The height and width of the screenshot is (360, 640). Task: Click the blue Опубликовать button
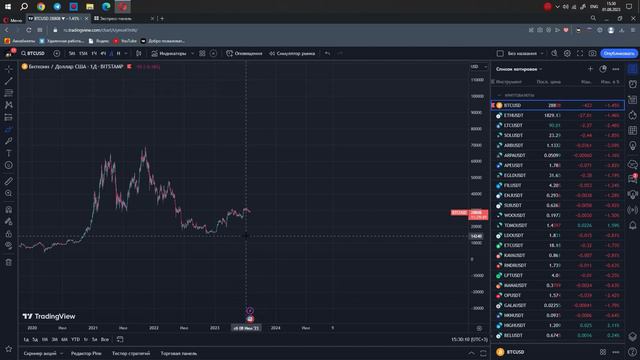click(619, 53)
